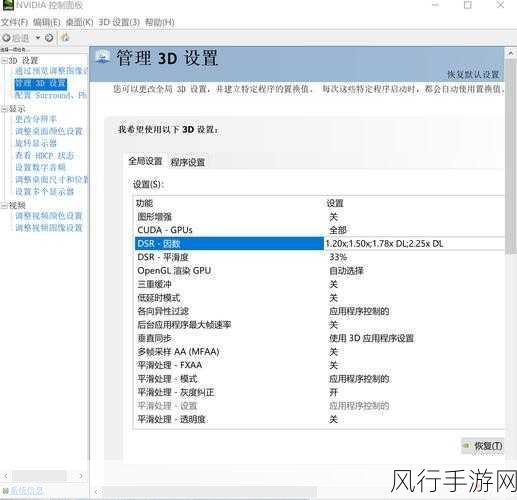Switch to the 全局设置 tab
Image resolution: width=517 pixels, height=500 pixels.
[x=145, y=161]
